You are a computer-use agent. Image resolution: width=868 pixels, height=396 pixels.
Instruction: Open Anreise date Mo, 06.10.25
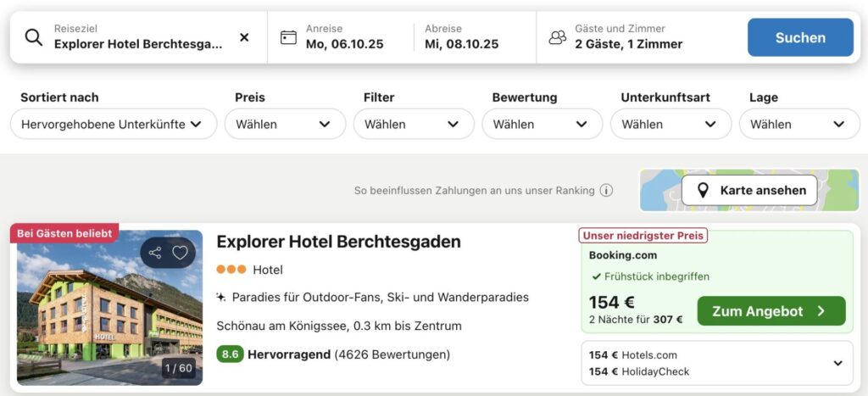click(x=344, y=37)
